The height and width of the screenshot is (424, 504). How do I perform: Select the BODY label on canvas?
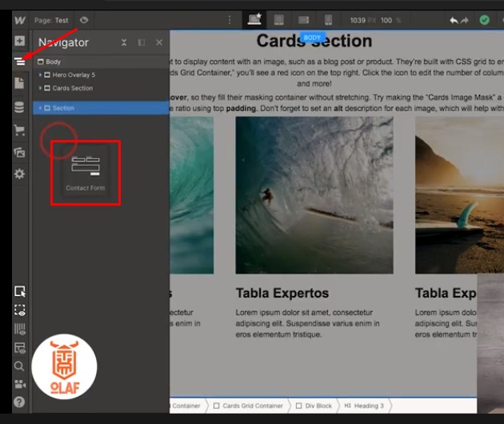point(313,38)
